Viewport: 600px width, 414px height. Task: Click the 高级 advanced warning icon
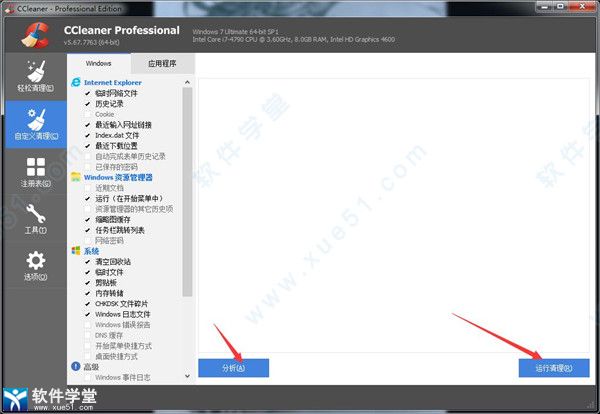76,367
